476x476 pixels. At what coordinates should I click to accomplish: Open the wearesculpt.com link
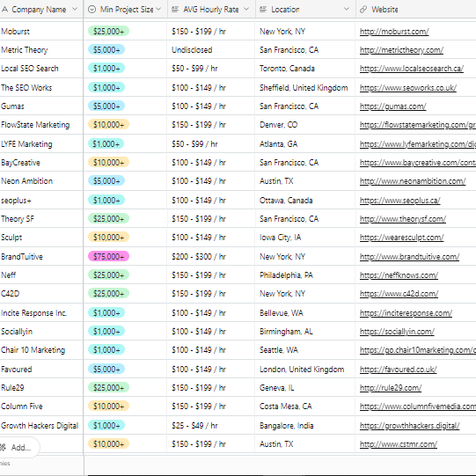pos(401,238)
